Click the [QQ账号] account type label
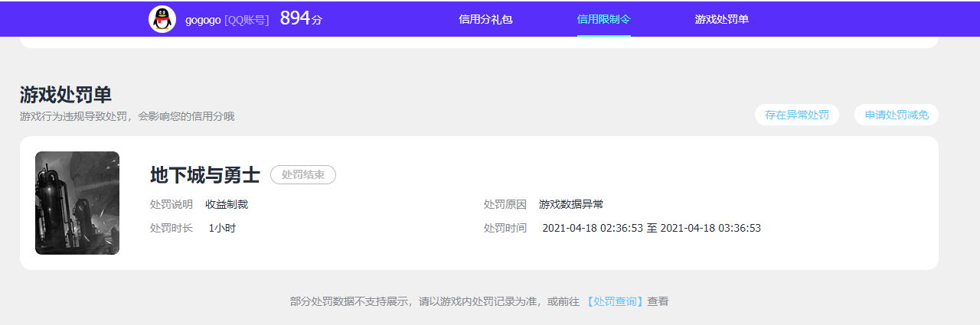This screenshot has height=325, width=980. pyautogui.click(x=247, y=20)
